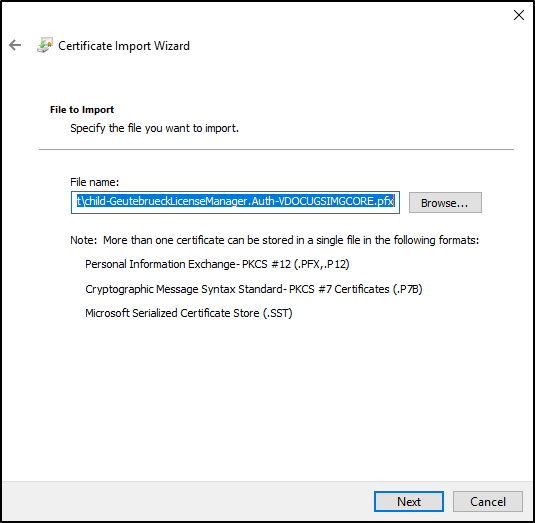This screenshot has height=523, width=535.
Task: Click the Microsoft Serialized Certificate Store line
Action: tap(189, 313)
